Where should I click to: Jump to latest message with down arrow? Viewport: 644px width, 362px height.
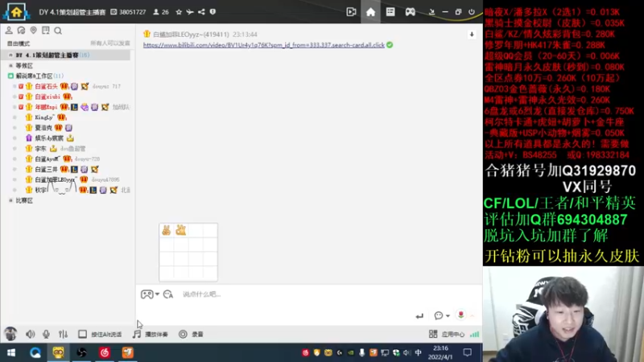pyautogui.click(x=472, y=35)
